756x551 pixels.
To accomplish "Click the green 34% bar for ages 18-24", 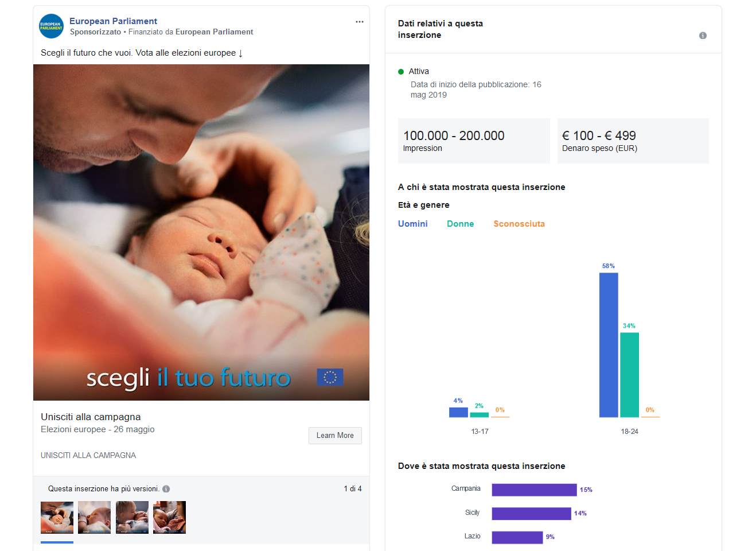I will (x=629, y=374).
